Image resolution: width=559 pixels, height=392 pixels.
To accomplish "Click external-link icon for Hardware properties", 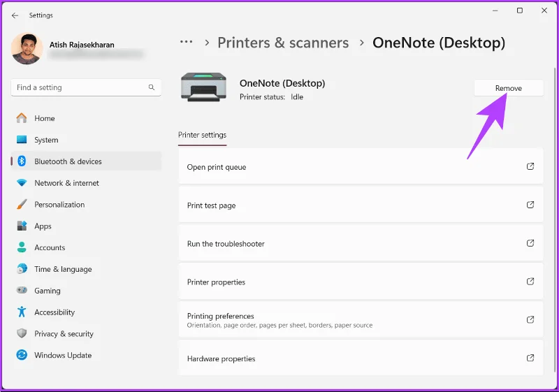I will (530, 358).
